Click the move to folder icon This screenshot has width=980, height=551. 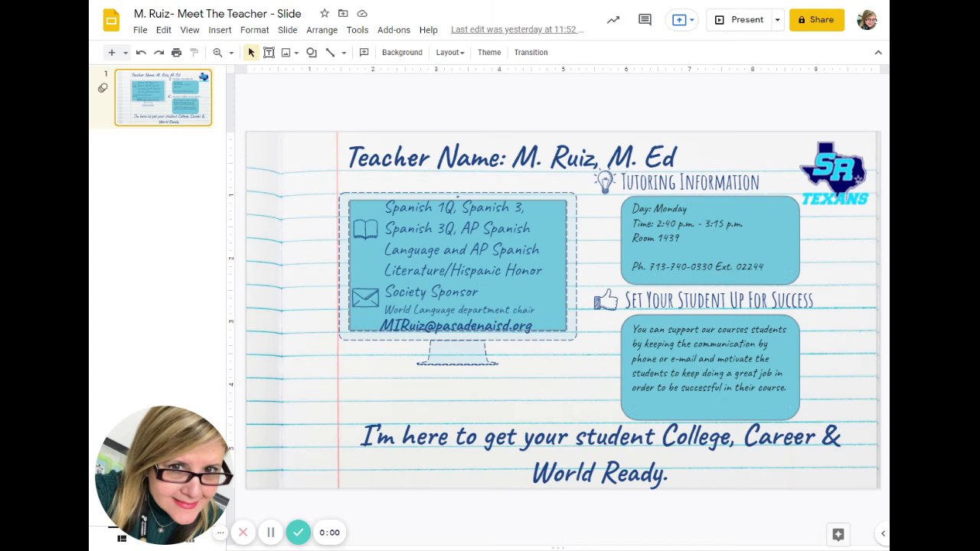343,14
